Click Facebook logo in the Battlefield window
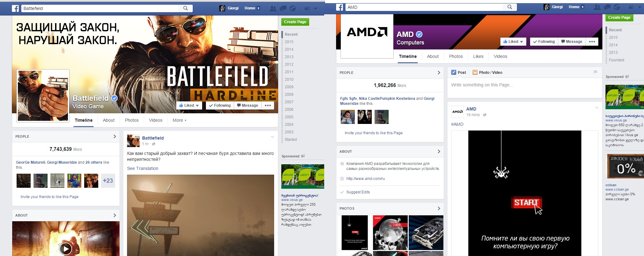644x256 pixels. (x=15, y=8)
